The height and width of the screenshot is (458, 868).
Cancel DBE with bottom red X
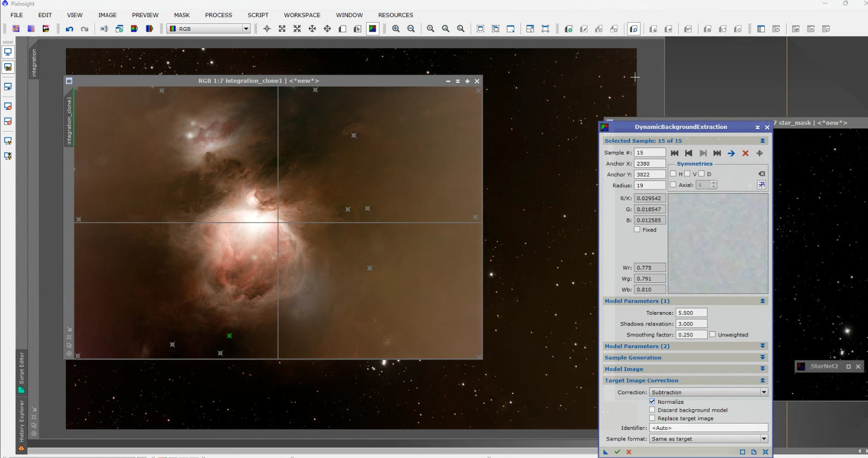(x=628, y=452)
